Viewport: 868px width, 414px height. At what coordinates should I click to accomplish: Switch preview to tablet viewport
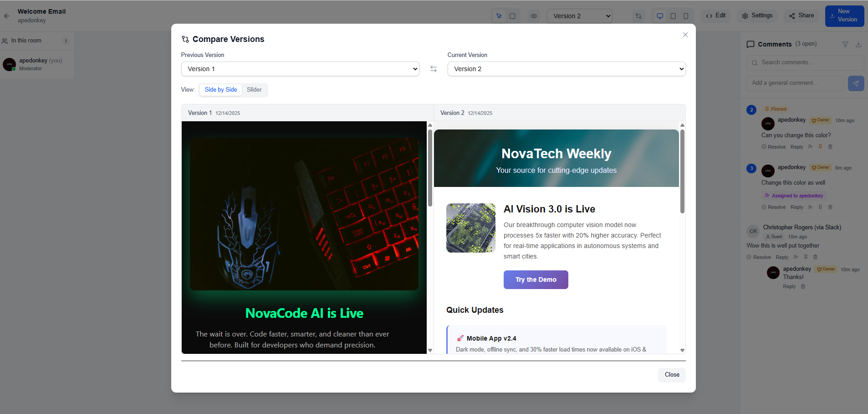(673, 16)
